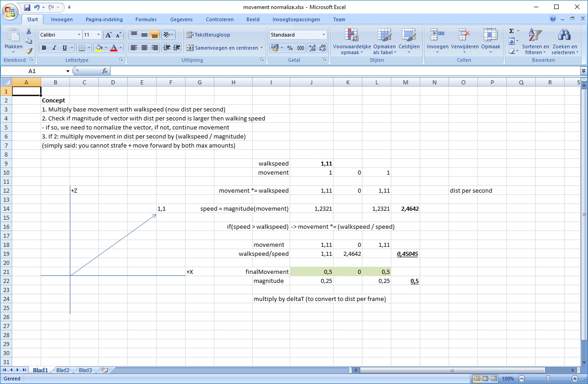Image resolution: width=588 pixels, height=384 pixels.
Task: Switch to the Formules ribbon tab
Action: [x=146, y=19]
